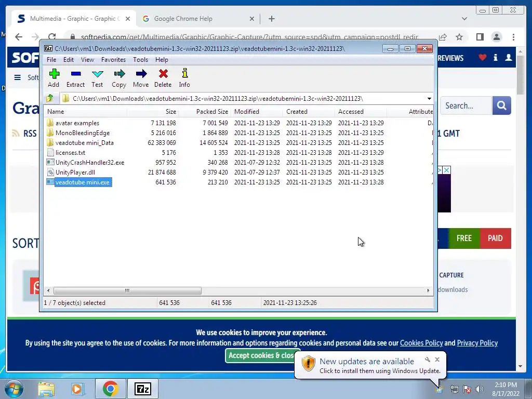Screen dimensions: 532x399
Task: Filter by FREE on Softpedia
Action: click(x=464, y=238)
